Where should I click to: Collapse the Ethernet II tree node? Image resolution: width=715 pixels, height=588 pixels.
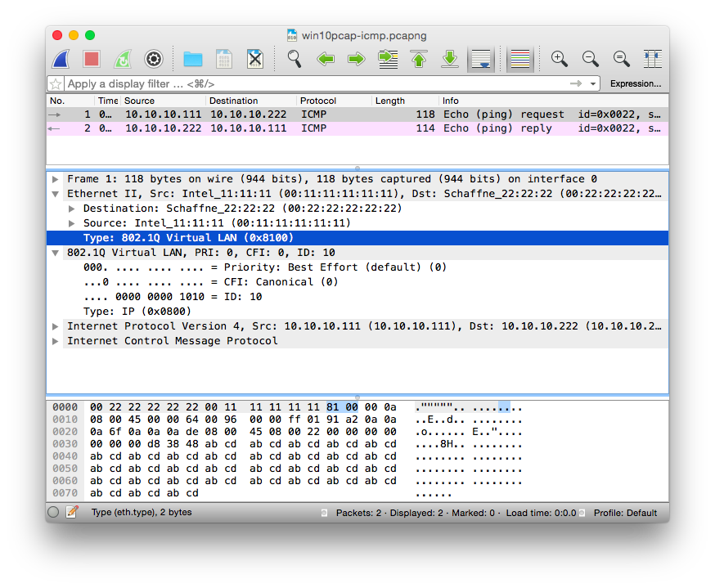(55, 194)
